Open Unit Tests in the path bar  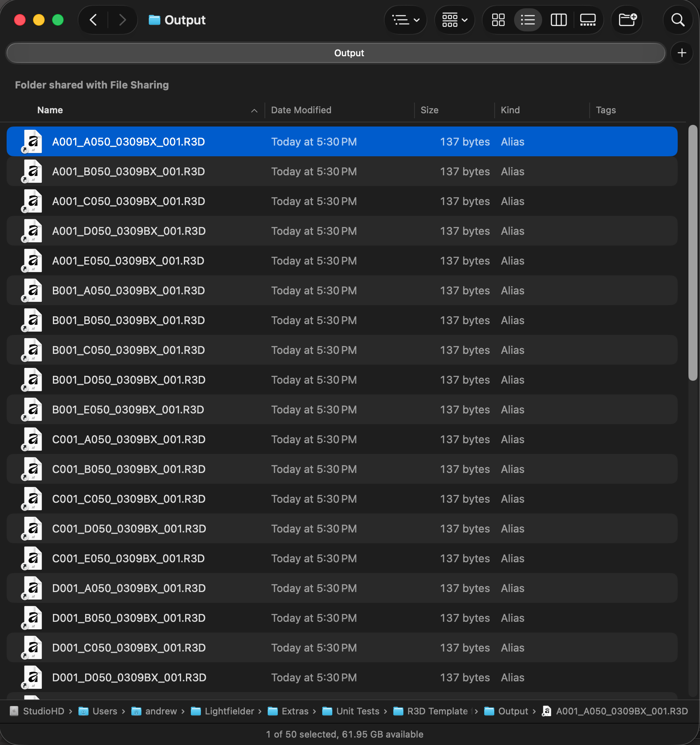click(351, 711)
